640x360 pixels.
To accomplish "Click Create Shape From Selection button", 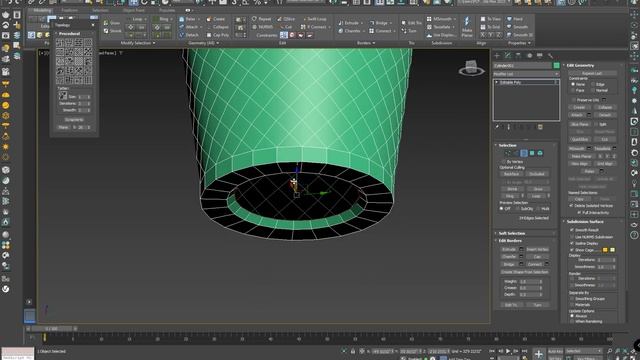I will click(x=524, y=272).
